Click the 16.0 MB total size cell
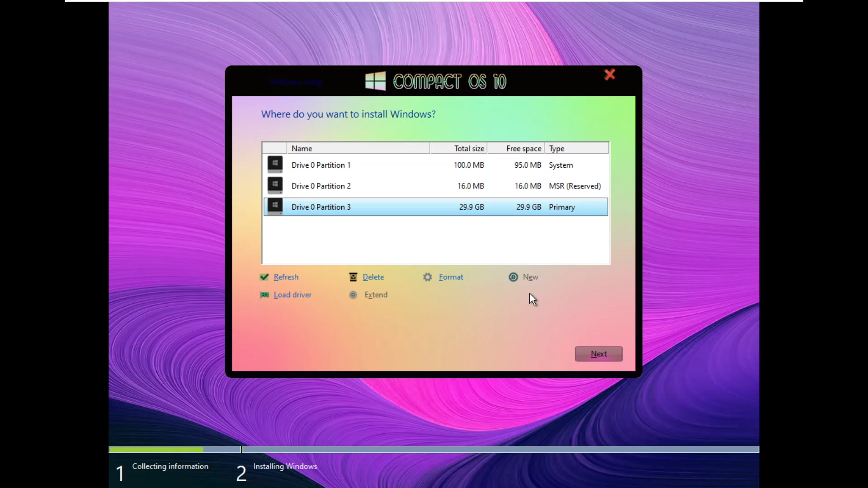The height and width of the screenshot is (488, 868). (471, 186)
